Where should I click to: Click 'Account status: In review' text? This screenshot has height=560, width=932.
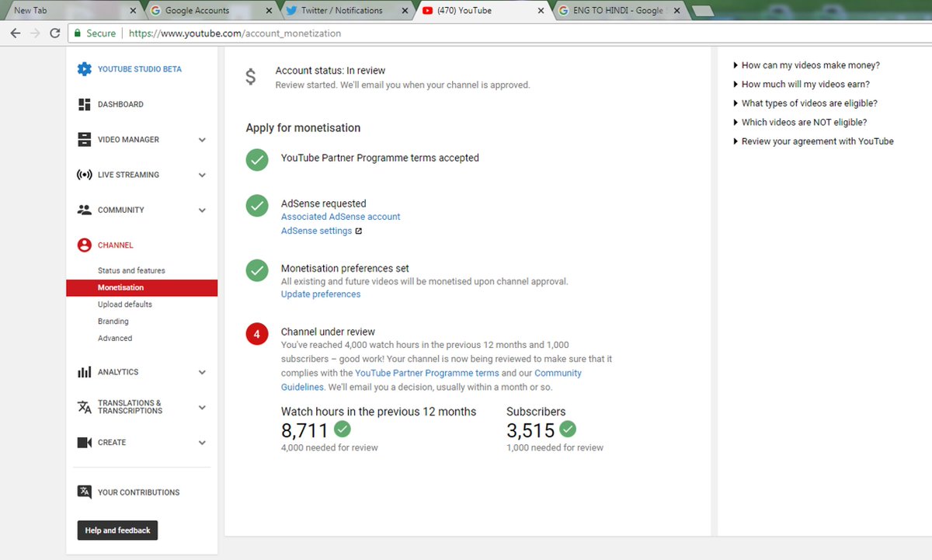pyautogui.click(x=330, y=71)
